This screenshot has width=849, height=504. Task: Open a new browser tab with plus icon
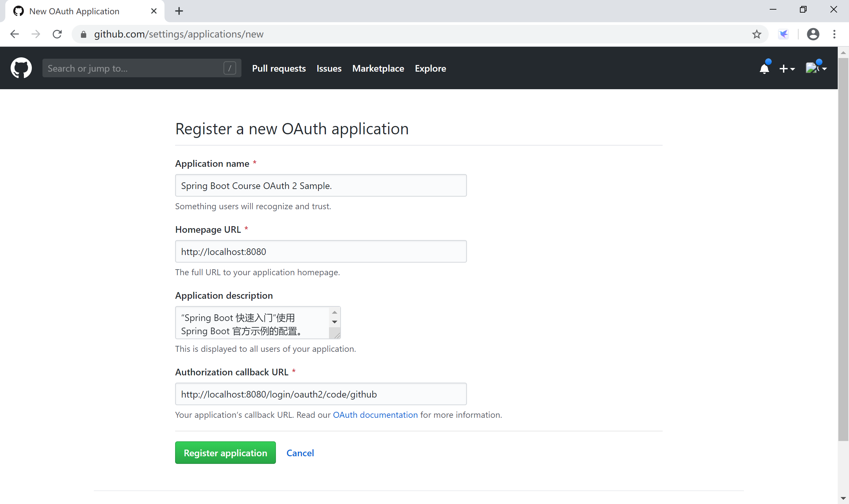click(179, 11)
